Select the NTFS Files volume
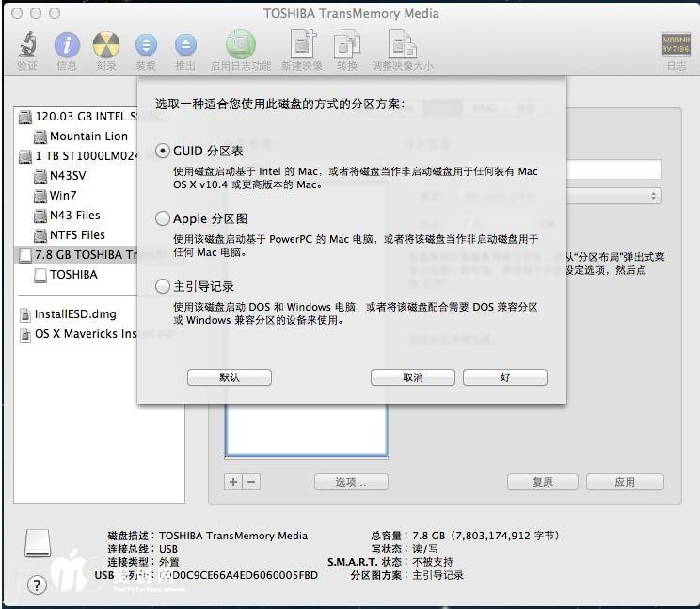Image resolution: width=700 pixels, height=609 pixels. pos(77,235)
